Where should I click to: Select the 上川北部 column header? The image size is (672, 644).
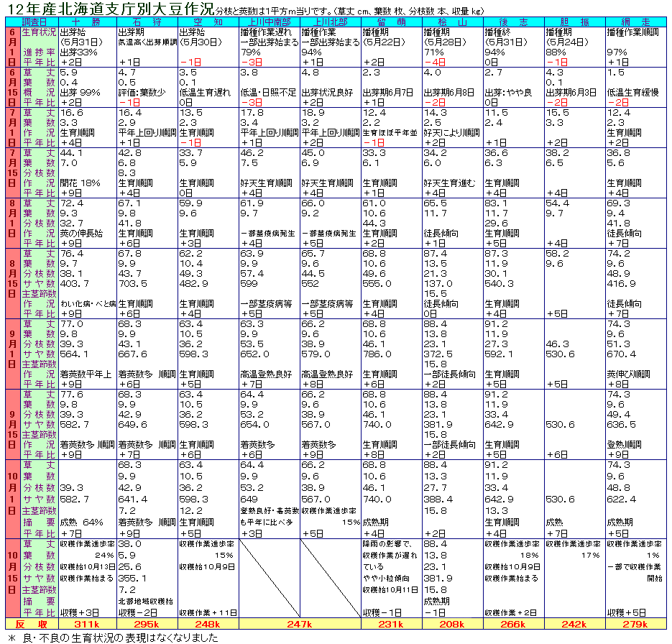(x=331, y=22)
